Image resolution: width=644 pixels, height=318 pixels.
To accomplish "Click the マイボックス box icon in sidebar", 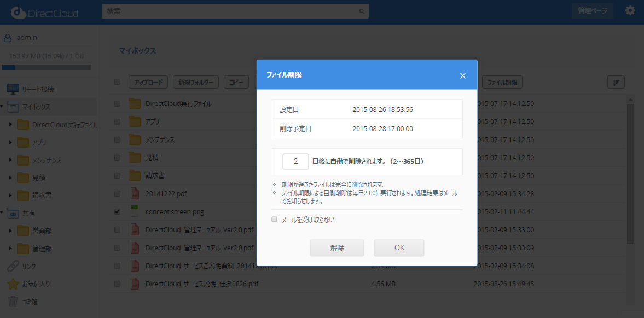I will [x=14, y=107].
